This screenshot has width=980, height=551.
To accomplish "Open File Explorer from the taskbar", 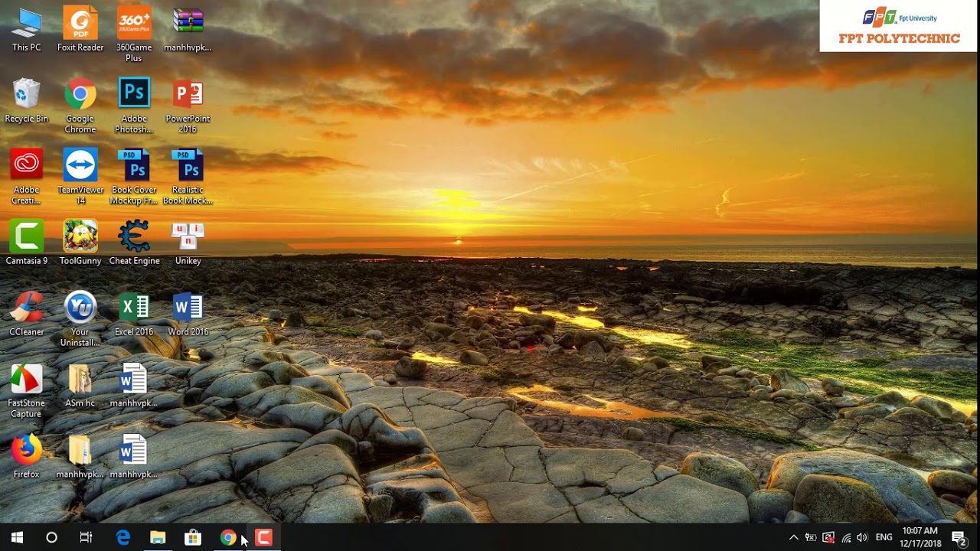I will [158, 538].
